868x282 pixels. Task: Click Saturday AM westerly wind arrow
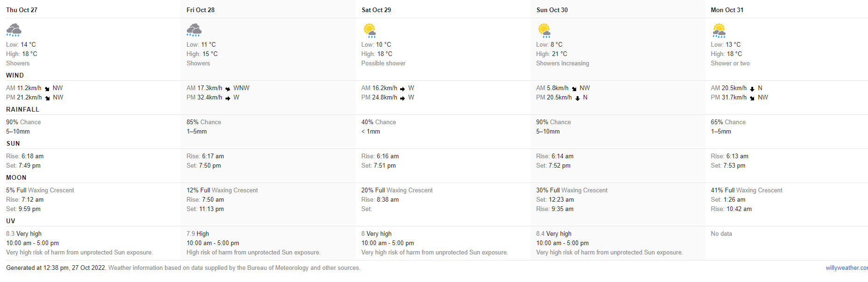coord(402,89)
